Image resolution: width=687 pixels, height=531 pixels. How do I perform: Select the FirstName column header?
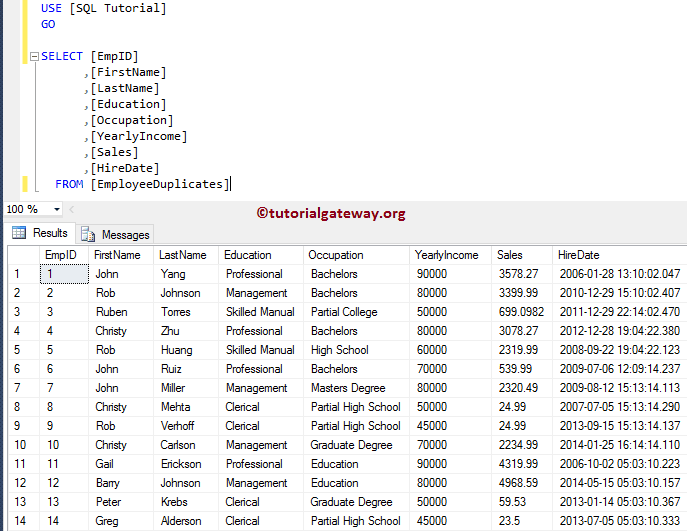[x=121, y=255]
